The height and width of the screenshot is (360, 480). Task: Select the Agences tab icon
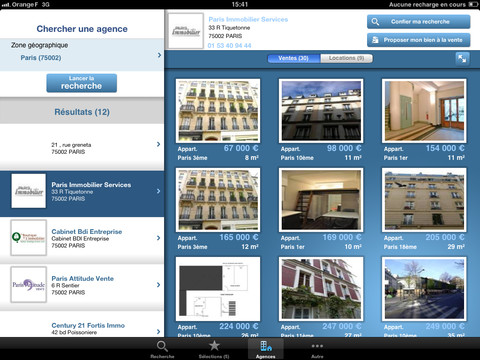point(266,349)
